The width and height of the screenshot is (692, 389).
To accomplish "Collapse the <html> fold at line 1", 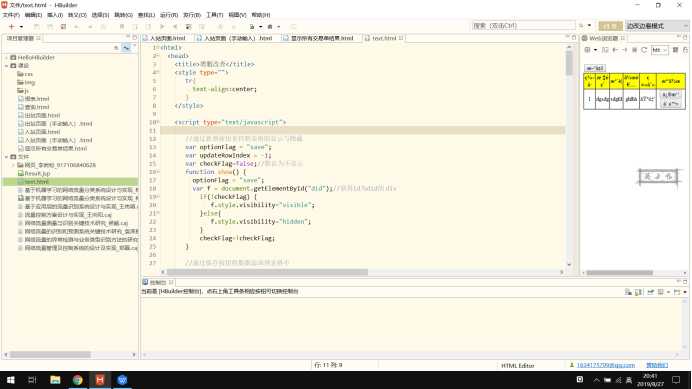I will pos(158,48).
